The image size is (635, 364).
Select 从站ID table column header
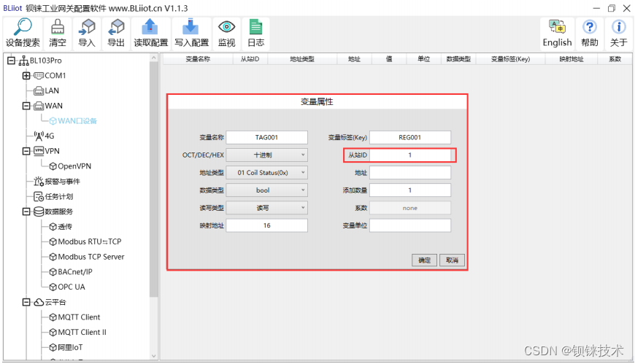click(250, 59)
